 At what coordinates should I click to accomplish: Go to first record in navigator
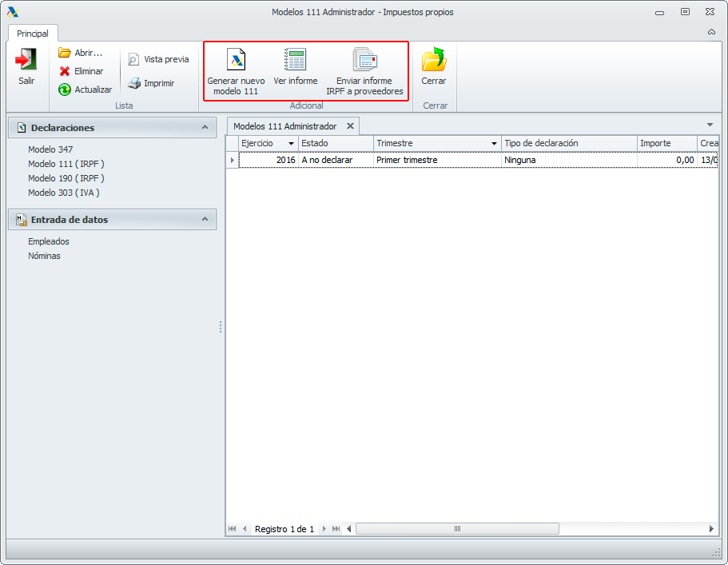(x=232, y=529)
